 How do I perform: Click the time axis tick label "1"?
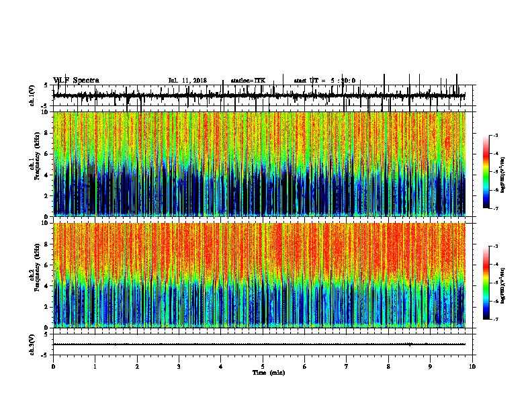(x=95, y=367)
